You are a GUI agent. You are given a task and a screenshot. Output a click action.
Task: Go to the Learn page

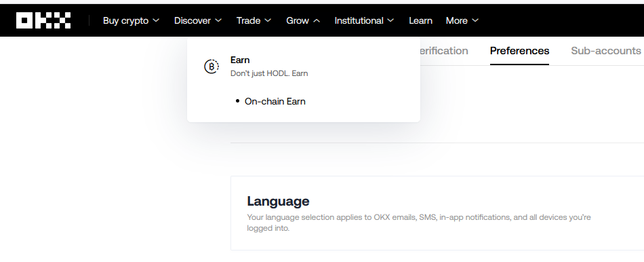[420, 20]
